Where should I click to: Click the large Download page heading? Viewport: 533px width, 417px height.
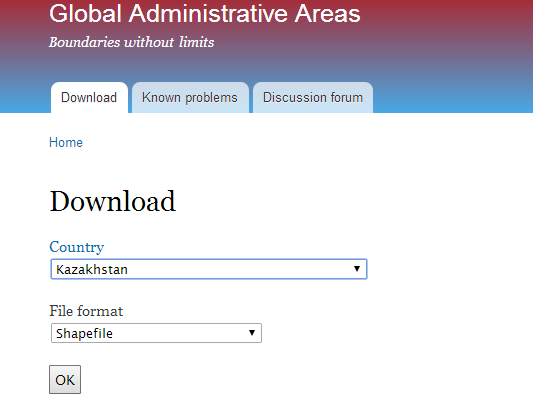(113, 202)
